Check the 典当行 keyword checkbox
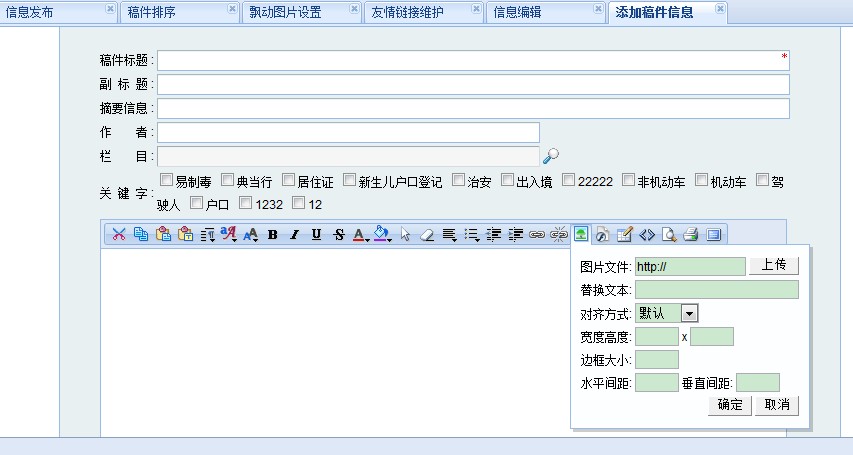The width and height of the screenshot is (853, 455). click(227, 180)
